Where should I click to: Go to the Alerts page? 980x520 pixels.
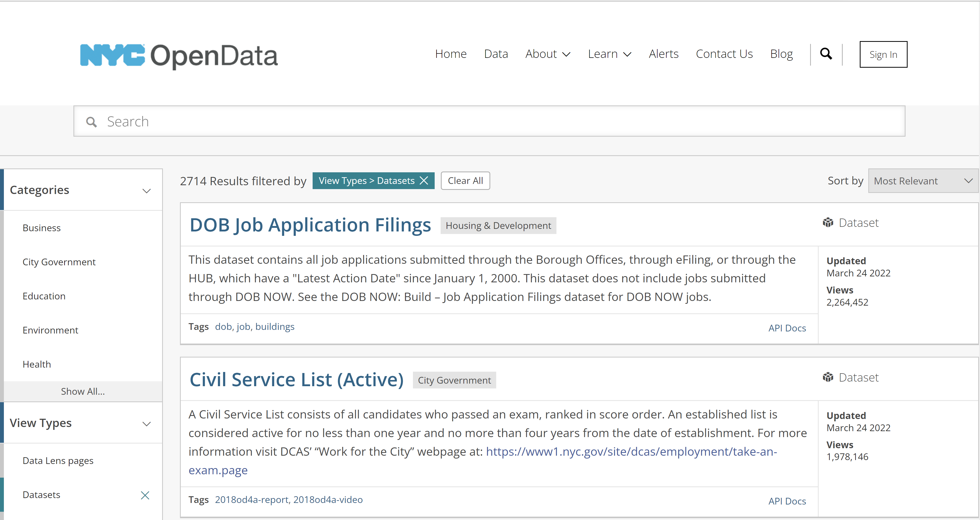(x=664, y=54)
